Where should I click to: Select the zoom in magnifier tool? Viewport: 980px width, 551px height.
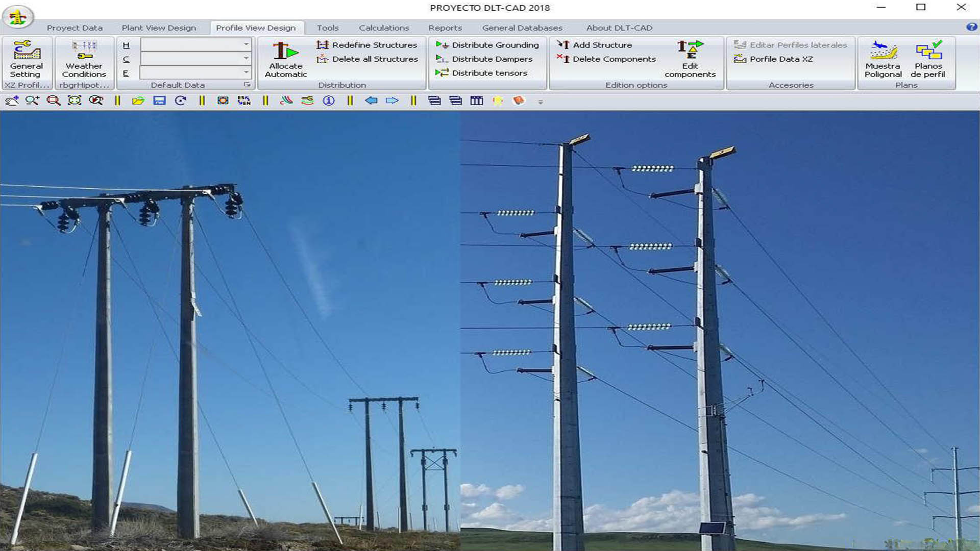click(x=32, y=101)
